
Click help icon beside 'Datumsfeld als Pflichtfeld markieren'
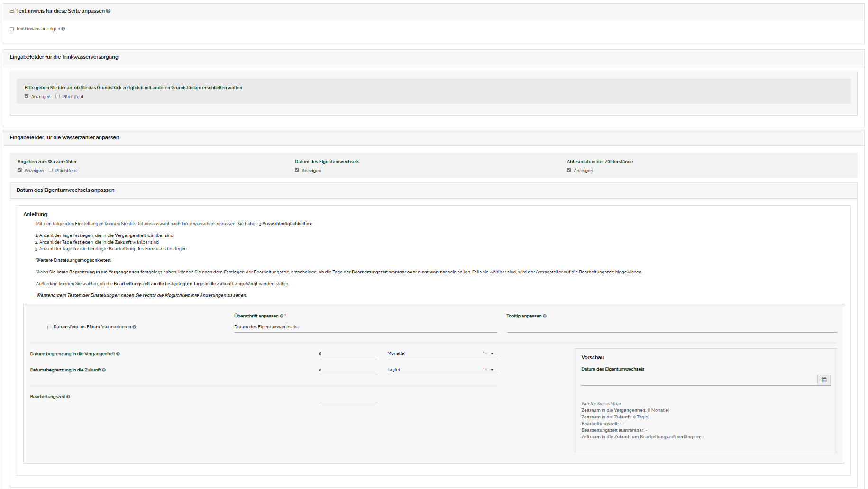click(x=135, y=327)
